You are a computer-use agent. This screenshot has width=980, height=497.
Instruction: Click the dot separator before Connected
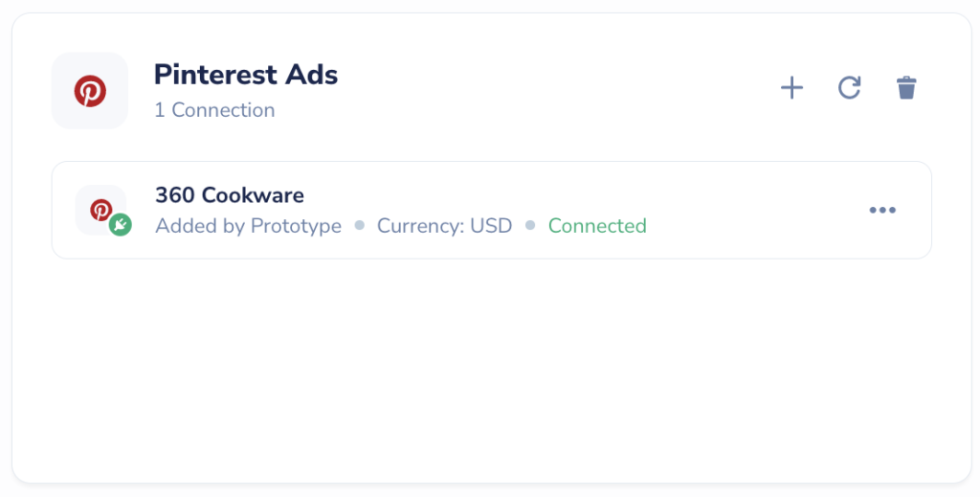530,225
